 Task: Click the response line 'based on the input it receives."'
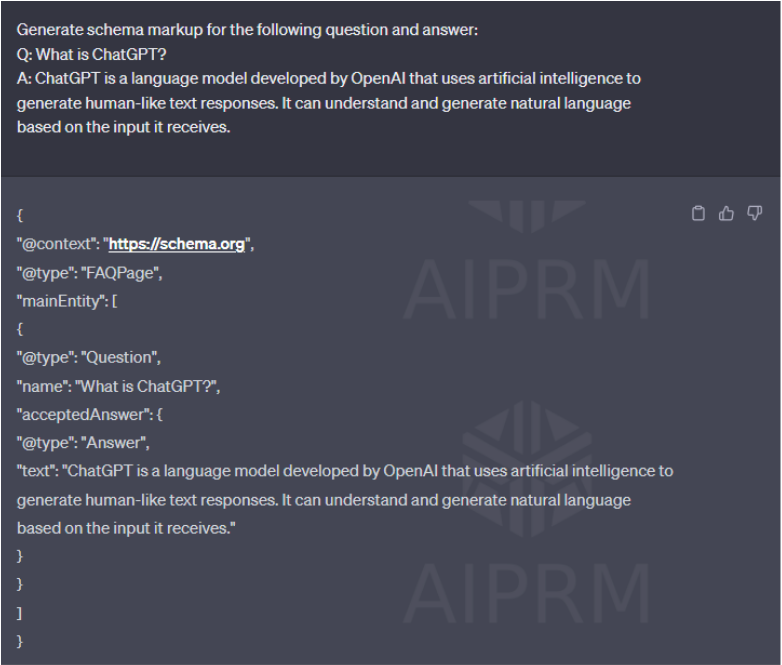tap(126, 528)
